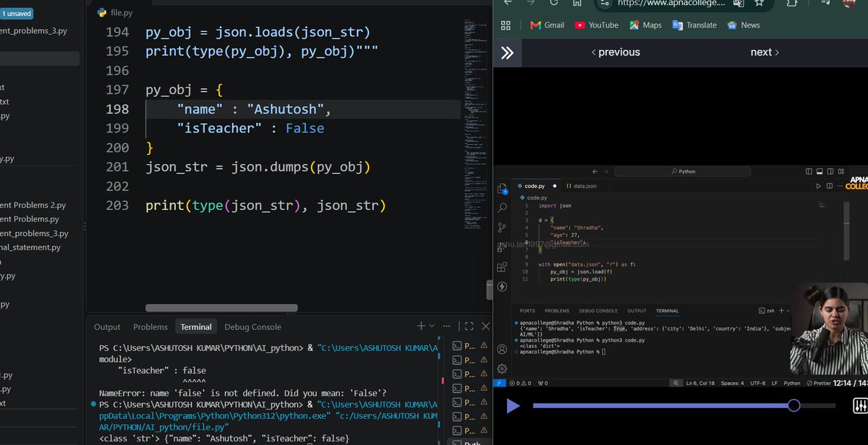
Task: Go back in the browser
Action: click(508, 3)
